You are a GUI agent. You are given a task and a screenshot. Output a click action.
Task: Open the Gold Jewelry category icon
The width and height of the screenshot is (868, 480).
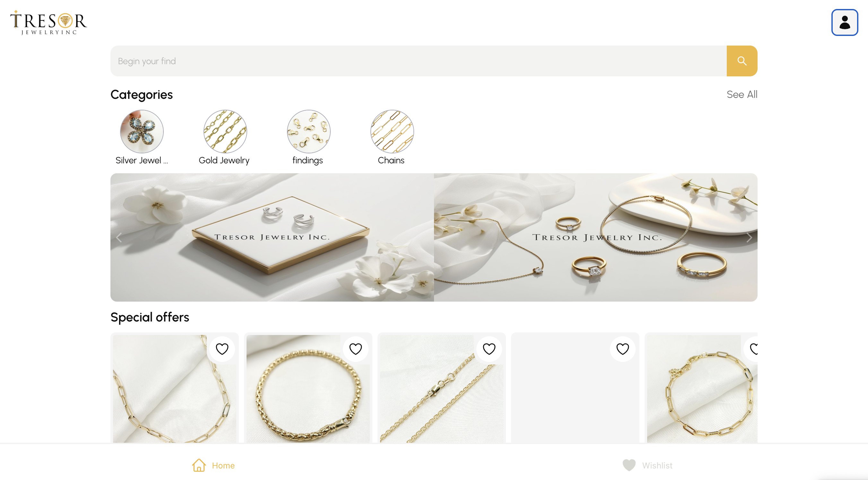(225, 131)
